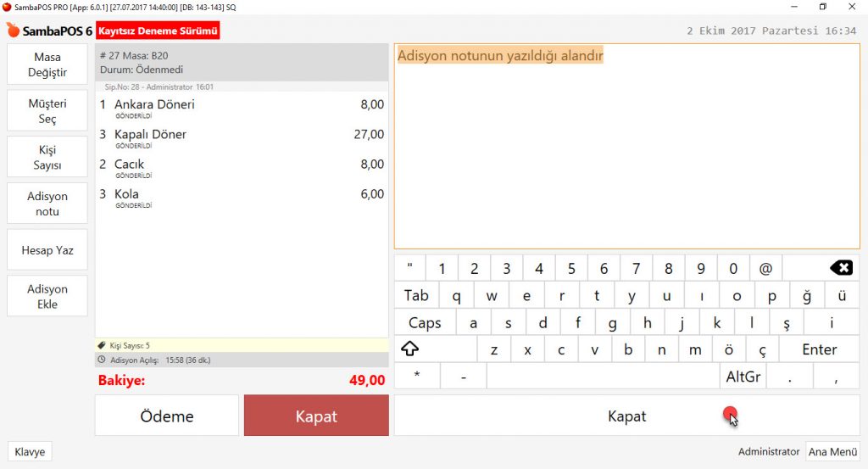This screenshot has width=868, height=469.
Task: Toggle the AltGr modifier key
Action: [743, 376]
